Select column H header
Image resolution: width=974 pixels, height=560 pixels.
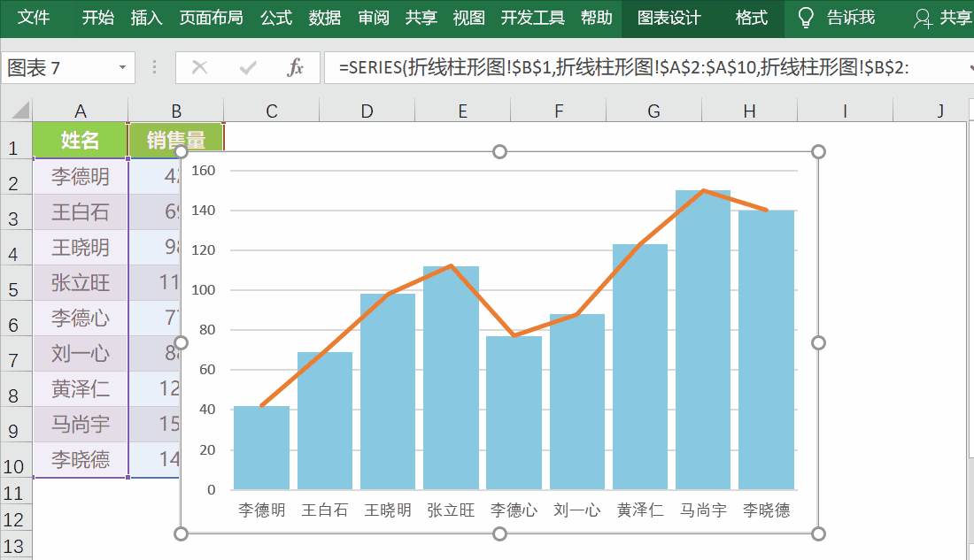click(x=750, y=111)
